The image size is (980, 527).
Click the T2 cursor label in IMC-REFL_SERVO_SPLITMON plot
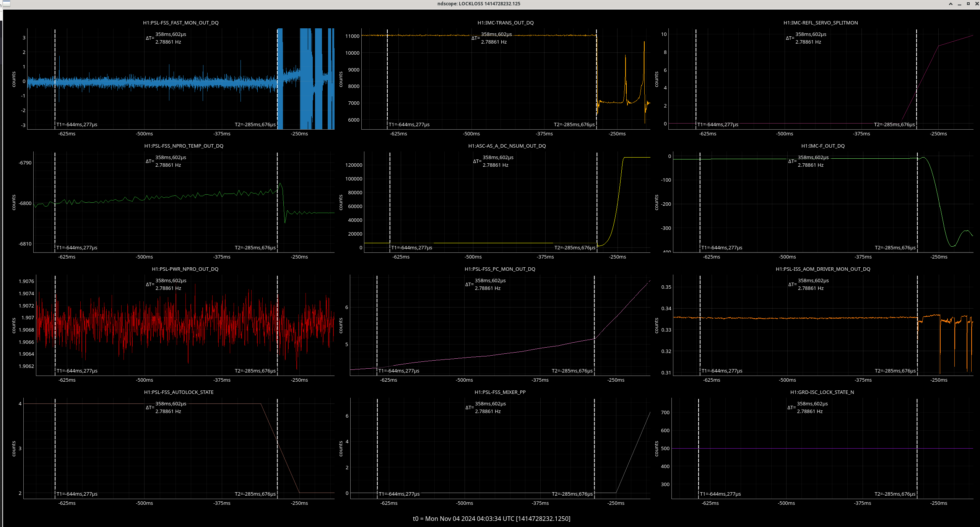point(894,125)
